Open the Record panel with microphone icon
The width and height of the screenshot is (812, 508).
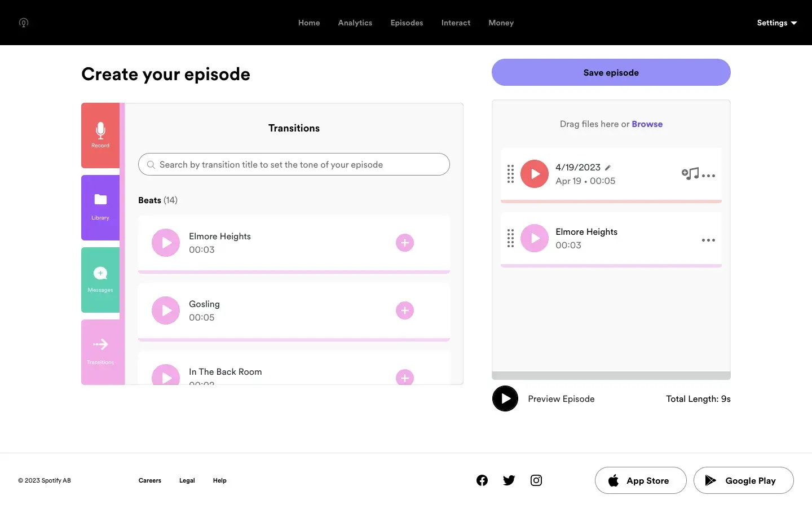100,135
